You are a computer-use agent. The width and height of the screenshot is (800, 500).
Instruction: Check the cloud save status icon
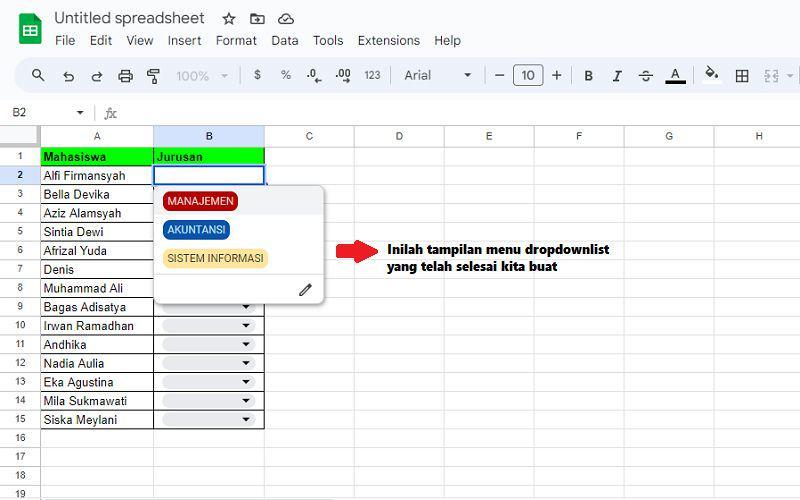pyautogui.click(x=286, y=19)
